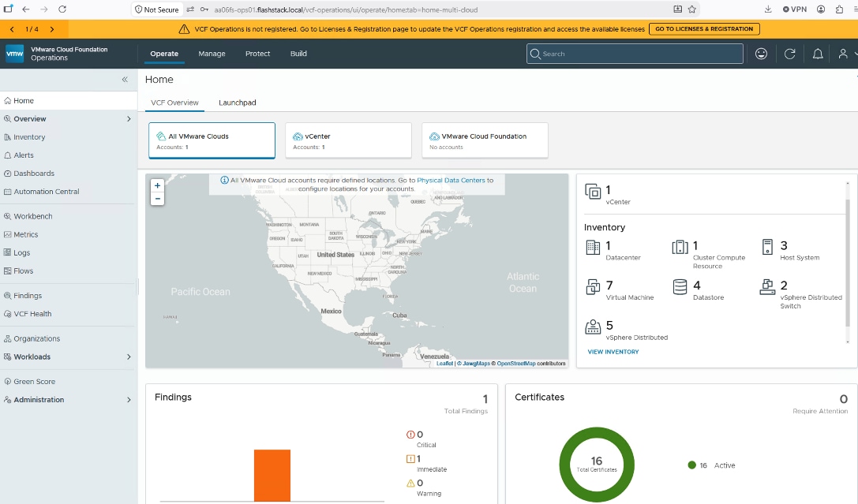The image size is (858, 504).
Task: Click the VPN button in browser
Action: [795, 9]
